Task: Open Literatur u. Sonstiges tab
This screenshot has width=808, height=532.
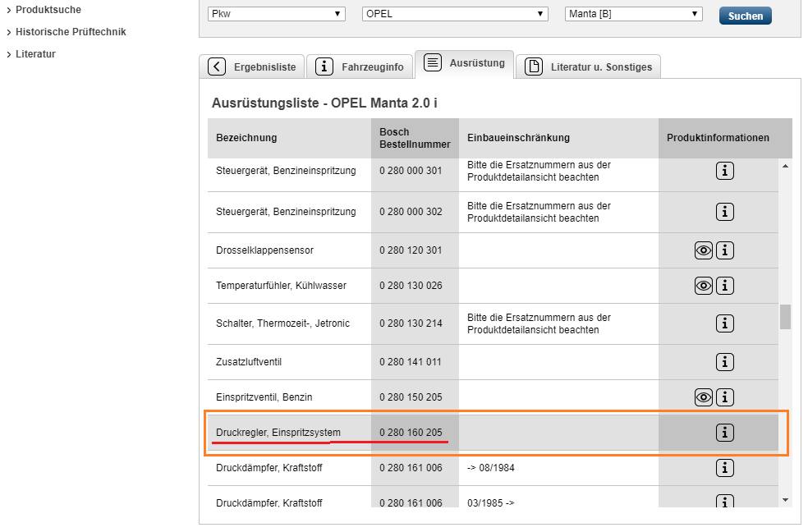Action: pyautogui.click(x=588, y=66)
